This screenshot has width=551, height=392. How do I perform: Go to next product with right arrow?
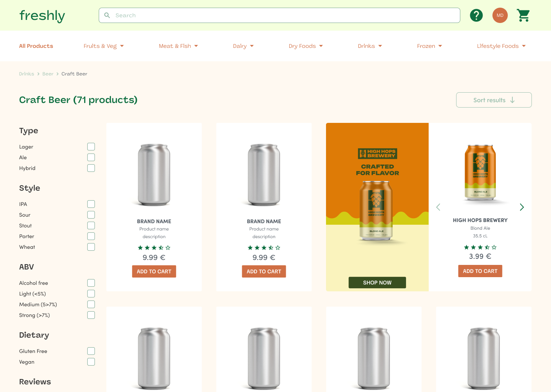[522, 207]
